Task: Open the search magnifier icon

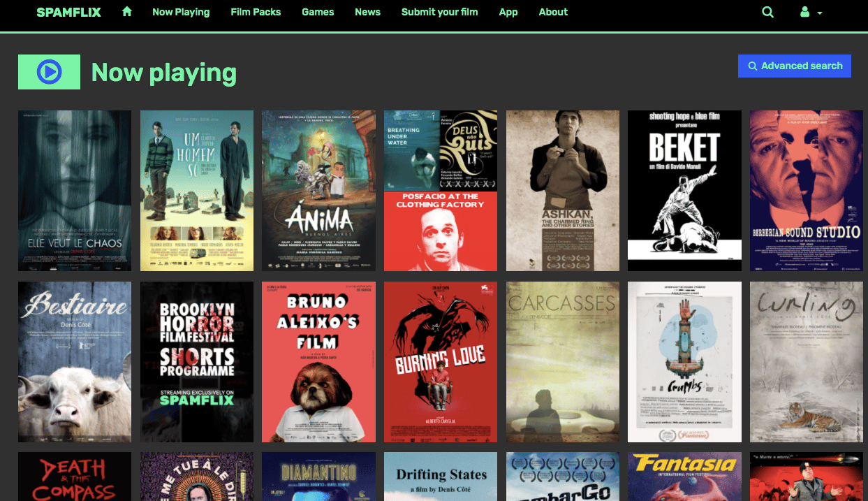Action: pyautogui.click(x=767, y=12)
